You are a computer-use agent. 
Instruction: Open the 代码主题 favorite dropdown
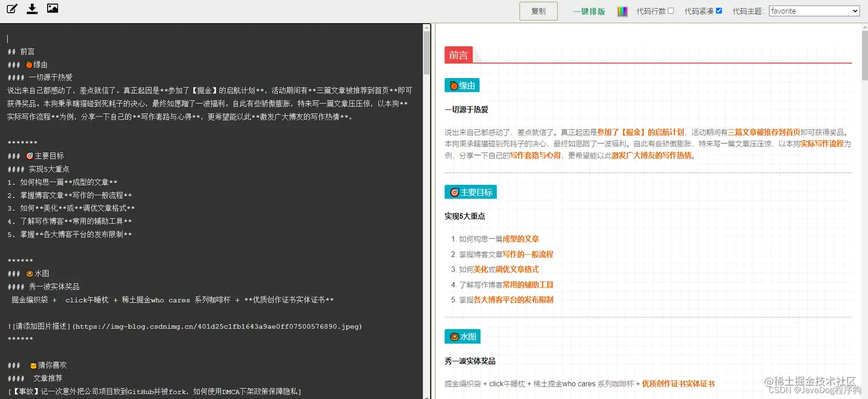(813, 10)
